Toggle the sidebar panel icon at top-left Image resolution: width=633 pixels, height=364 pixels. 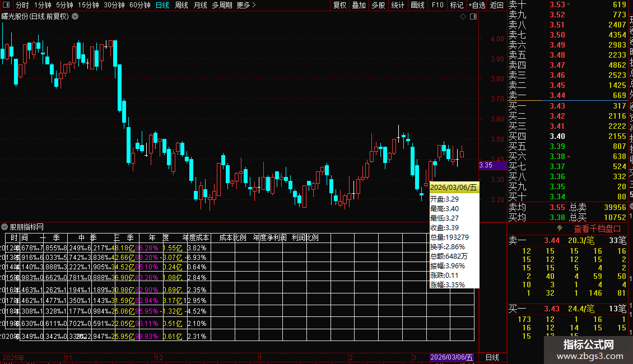6,5
